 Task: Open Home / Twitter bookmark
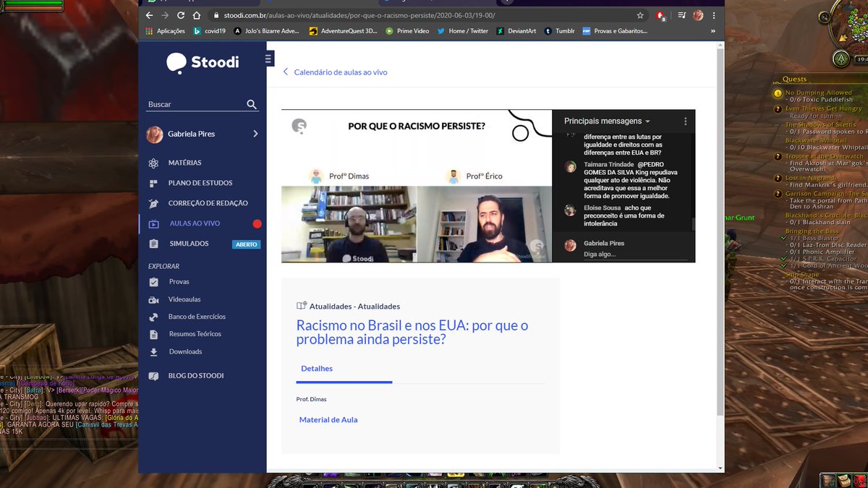[x=463, y=31]
